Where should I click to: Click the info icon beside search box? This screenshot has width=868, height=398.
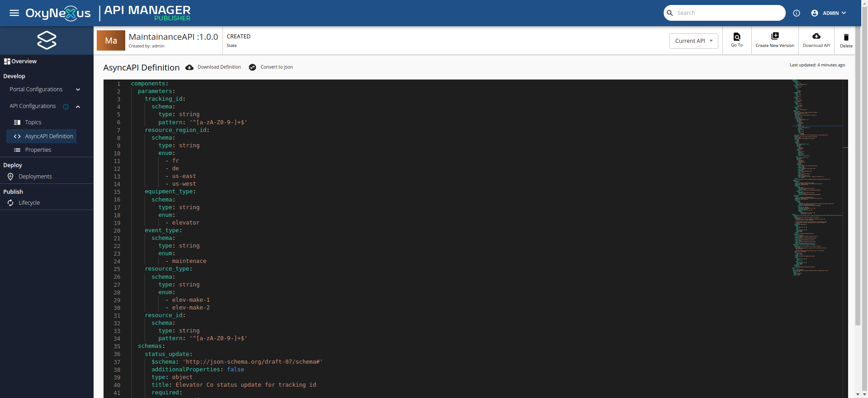coord(797,13)
